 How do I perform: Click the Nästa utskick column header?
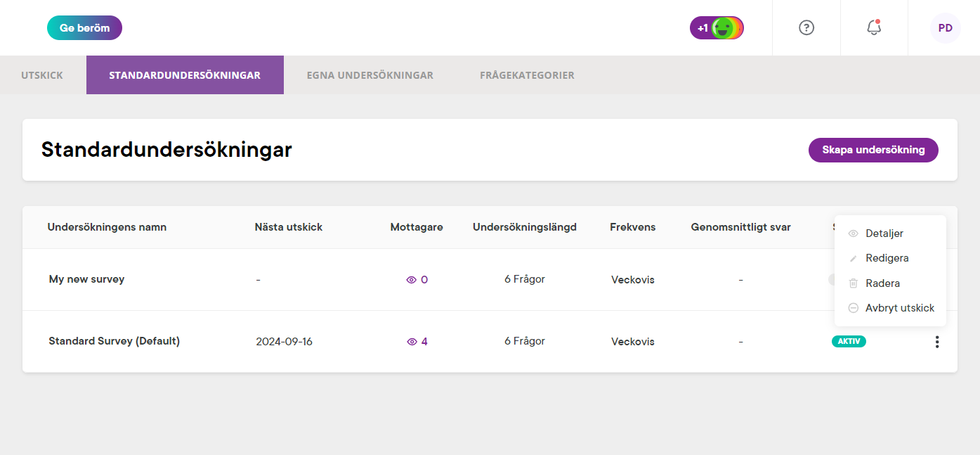pos(289,227)
